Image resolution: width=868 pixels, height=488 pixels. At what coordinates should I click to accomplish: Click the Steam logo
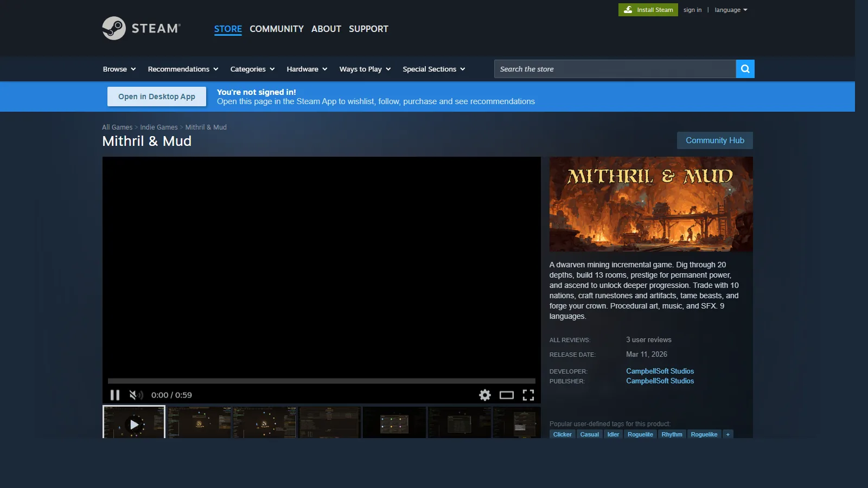tap(142, 28)
